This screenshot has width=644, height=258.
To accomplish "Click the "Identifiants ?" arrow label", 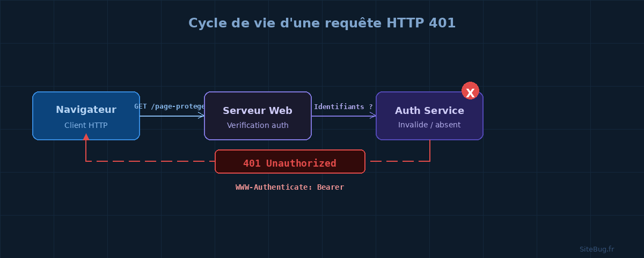I will coord(343,106).
